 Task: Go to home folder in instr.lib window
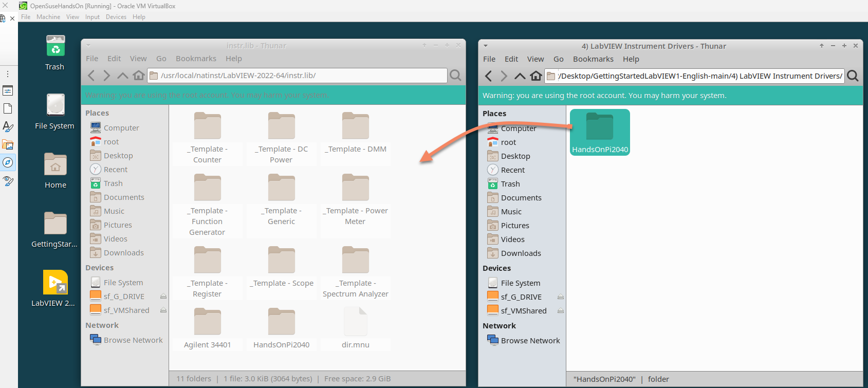tap(138, 76)
